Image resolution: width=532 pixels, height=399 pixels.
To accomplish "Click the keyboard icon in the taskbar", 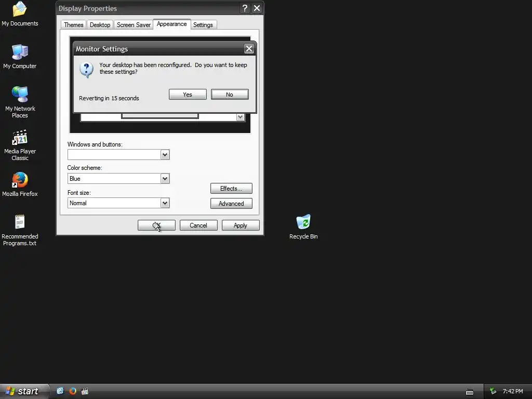I will [470, 392].
